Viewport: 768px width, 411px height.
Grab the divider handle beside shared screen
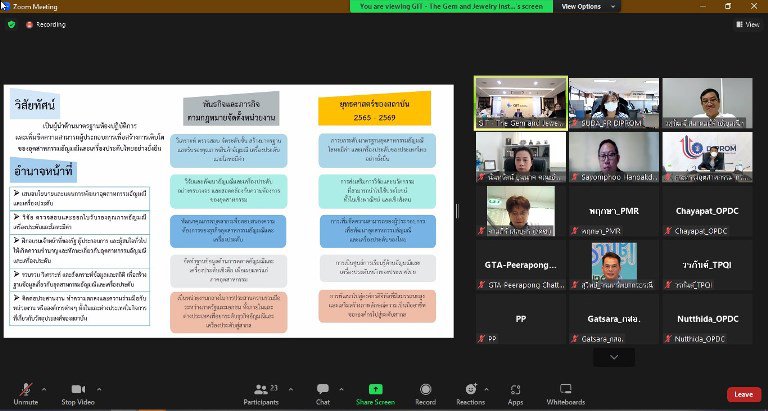[x=457, y=211]
